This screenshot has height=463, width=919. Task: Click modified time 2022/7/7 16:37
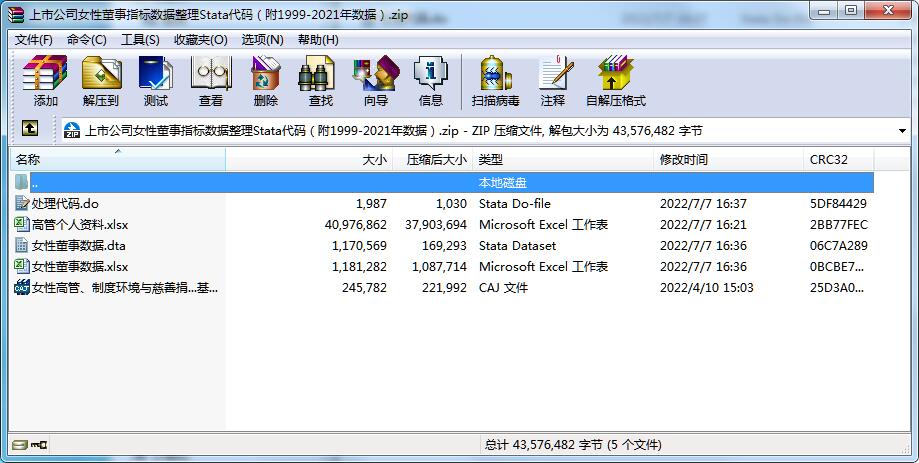tap(703, 203)
